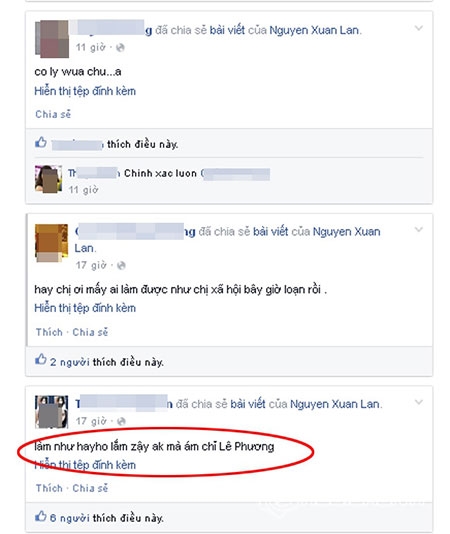450x534 pixels.
Task: Click the thumbs-up icon beside '6 người thích'
Action: [x=41, y=516]
